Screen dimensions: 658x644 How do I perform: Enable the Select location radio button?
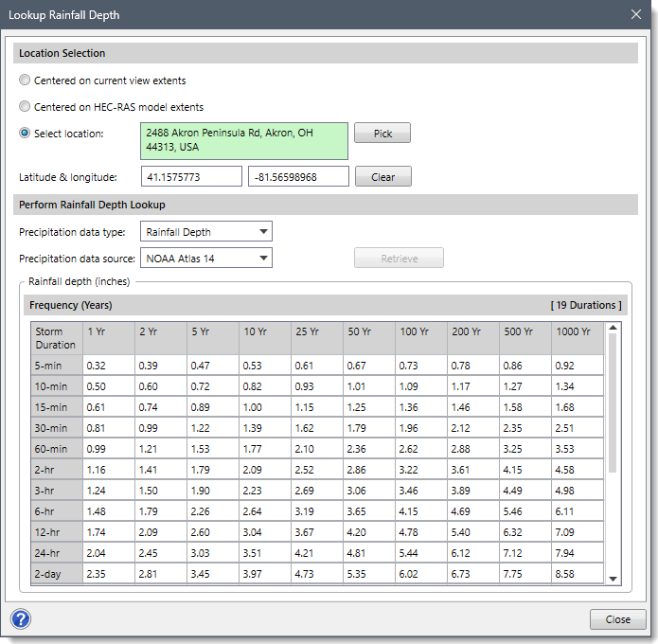pos(25,134)
